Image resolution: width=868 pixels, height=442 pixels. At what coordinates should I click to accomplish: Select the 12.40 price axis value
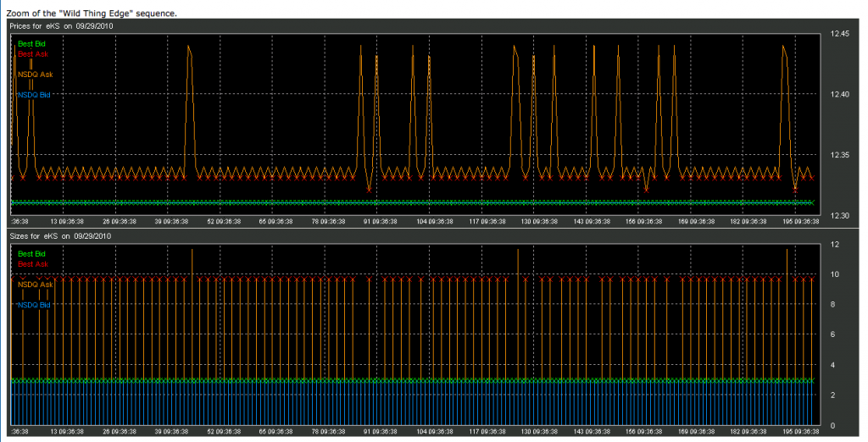(840, 95)
